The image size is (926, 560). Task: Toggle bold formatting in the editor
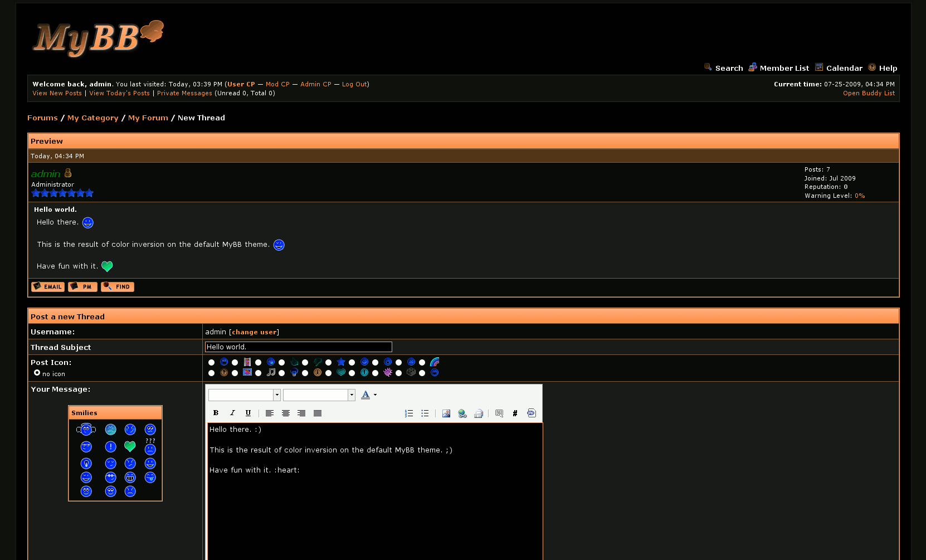click(216, 413)
